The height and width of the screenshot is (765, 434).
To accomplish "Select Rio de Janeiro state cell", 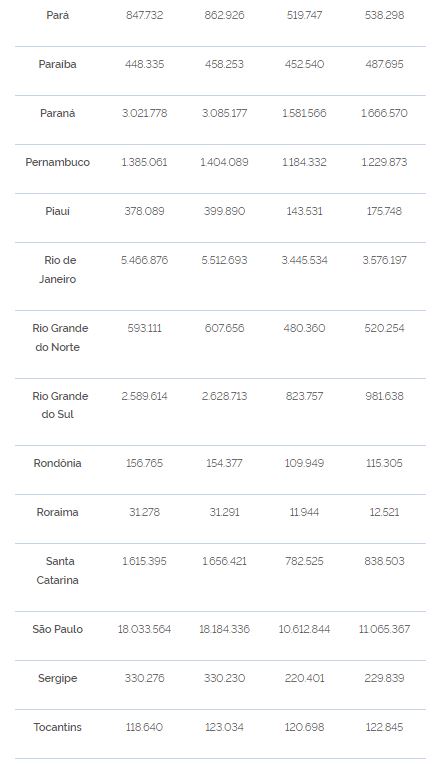I will pyautogui.click(x=58, y=269).
